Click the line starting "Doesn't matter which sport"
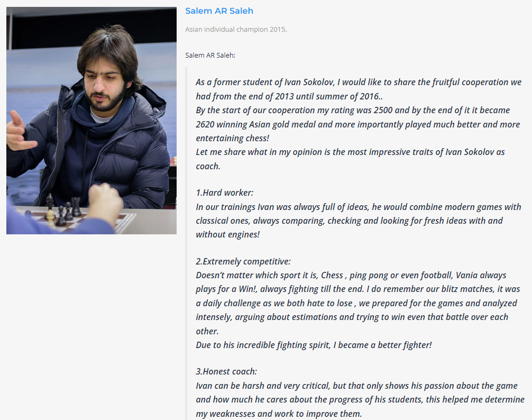The height and width of the screenshot is (420, 532). coord(351,275)
